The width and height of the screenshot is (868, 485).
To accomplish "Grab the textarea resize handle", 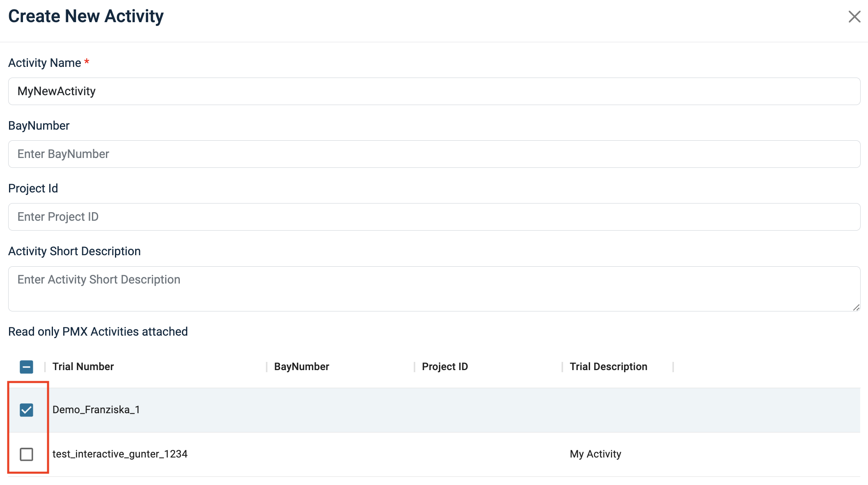I will point(856,308).
